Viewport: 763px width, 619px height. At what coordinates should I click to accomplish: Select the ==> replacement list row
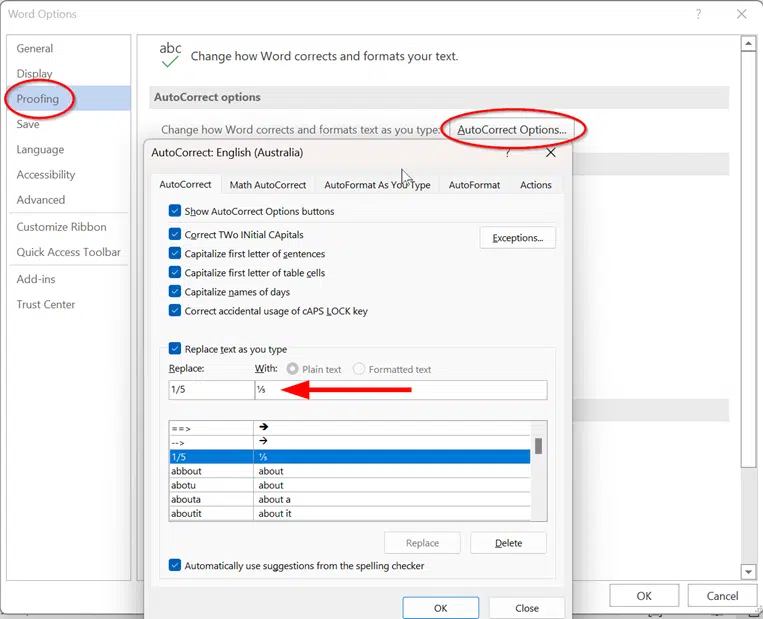tap(349, 428)
